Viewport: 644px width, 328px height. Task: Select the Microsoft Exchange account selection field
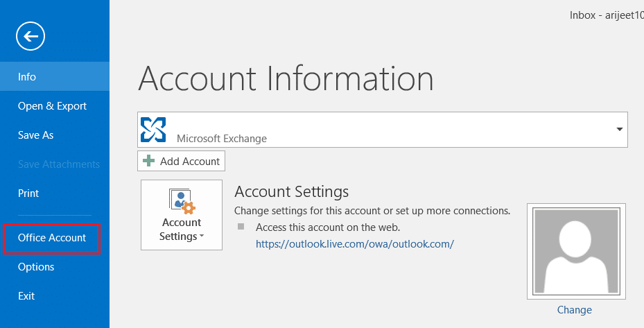381,130
